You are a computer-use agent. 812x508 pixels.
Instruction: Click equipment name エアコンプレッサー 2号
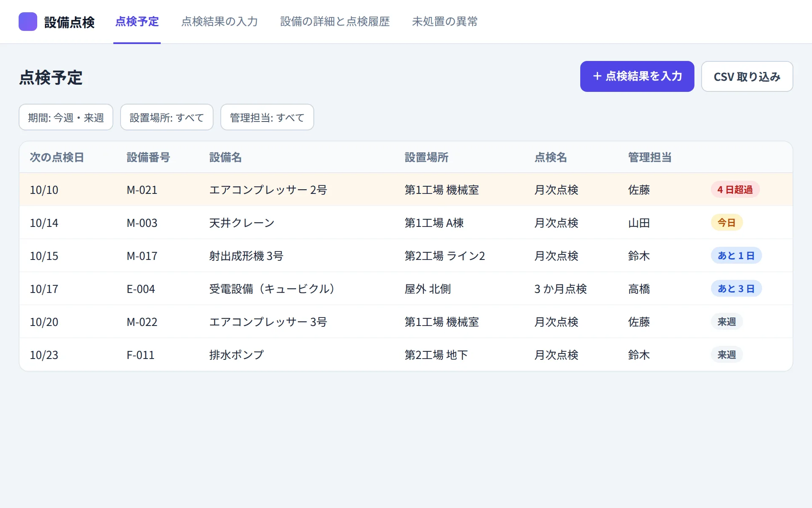coord(268,190)
